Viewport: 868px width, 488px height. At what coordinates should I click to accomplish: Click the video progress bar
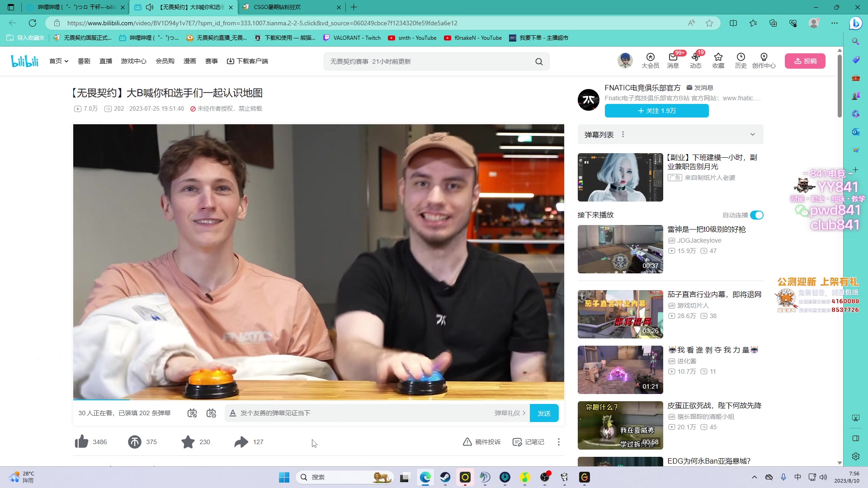click(x=316, y=399)
